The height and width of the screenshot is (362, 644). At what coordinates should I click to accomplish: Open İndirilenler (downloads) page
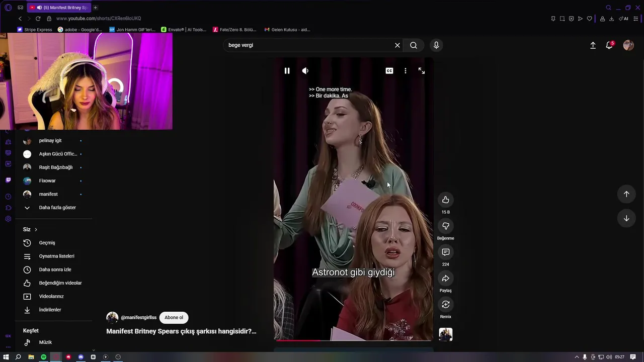[53, 310]
